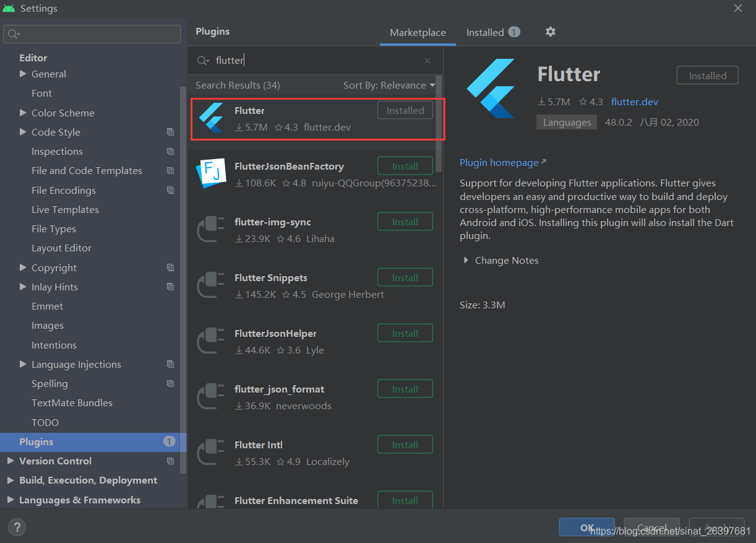Click the Installed button in plugin details
Viewport: 756px width, 543px height.
point(708,76)
